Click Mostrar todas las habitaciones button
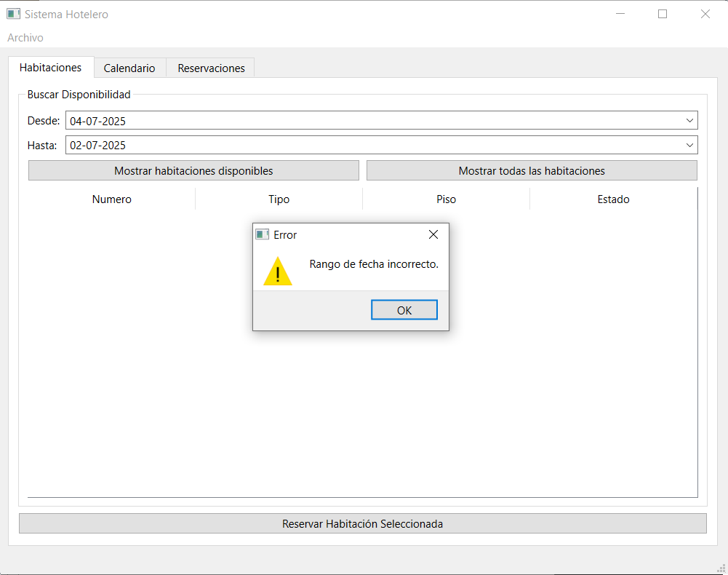The height and width of the screenshot is (575, 728). [x=532, y=170]
